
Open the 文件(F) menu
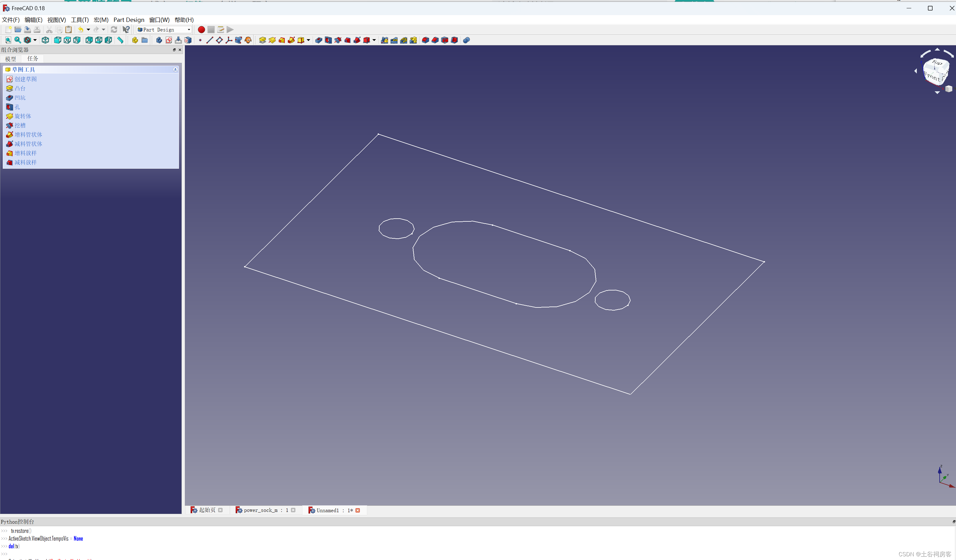click(x=10, y=20)
